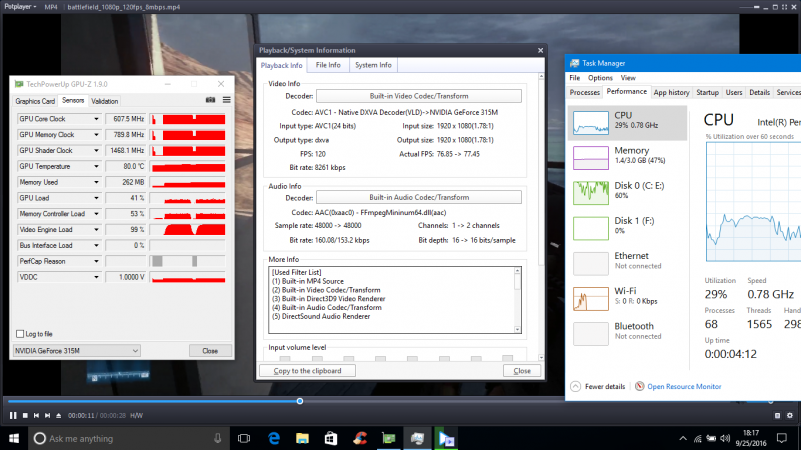Open the network tray icon
Viewport: 801px width, 450px height.
coord(697,439)
